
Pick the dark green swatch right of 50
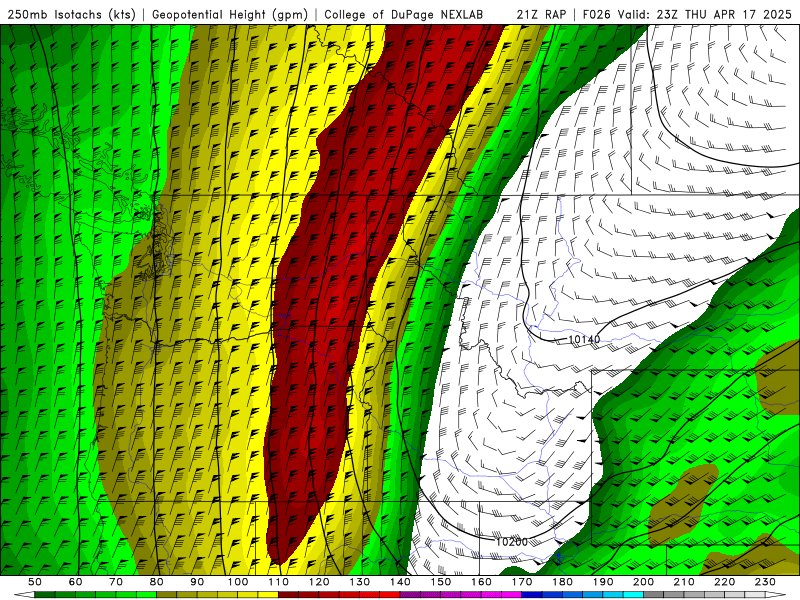pos(45,595)
